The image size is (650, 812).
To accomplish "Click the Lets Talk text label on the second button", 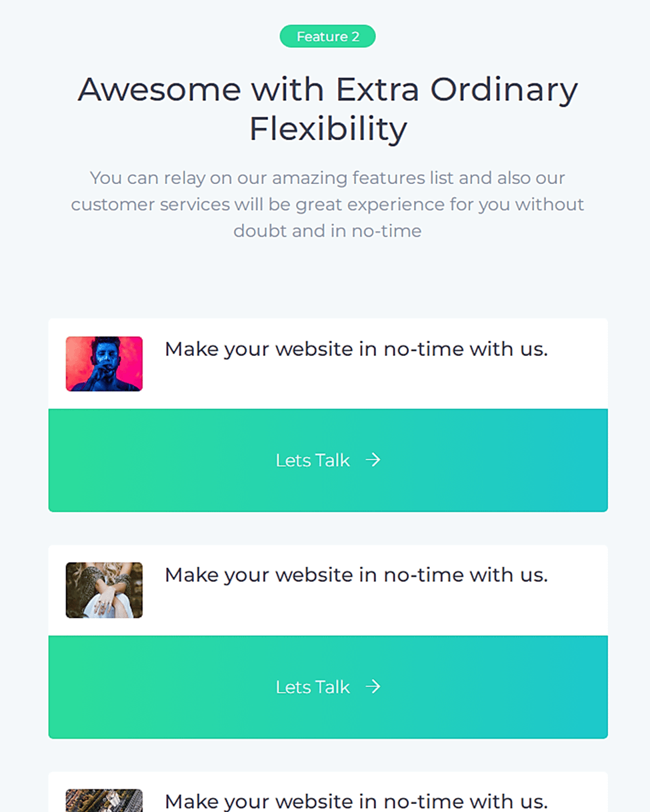I will tap(313, 687).
